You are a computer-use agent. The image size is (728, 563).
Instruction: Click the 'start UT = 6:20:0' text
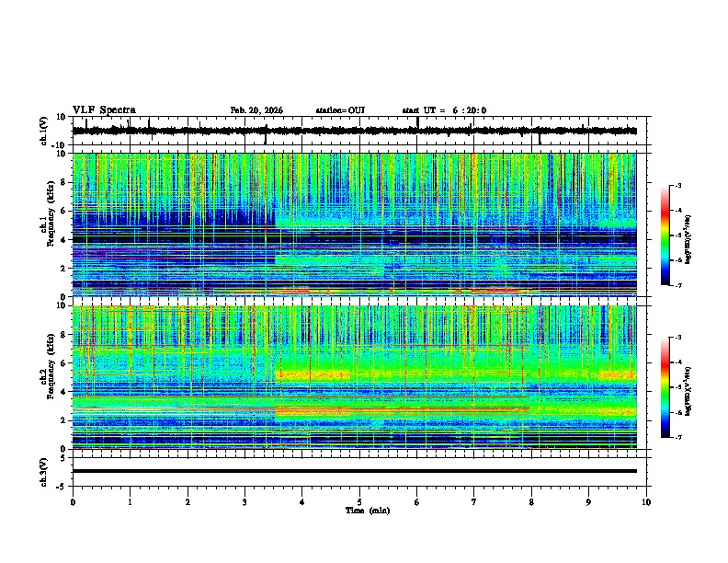click(x=444, y=110)
